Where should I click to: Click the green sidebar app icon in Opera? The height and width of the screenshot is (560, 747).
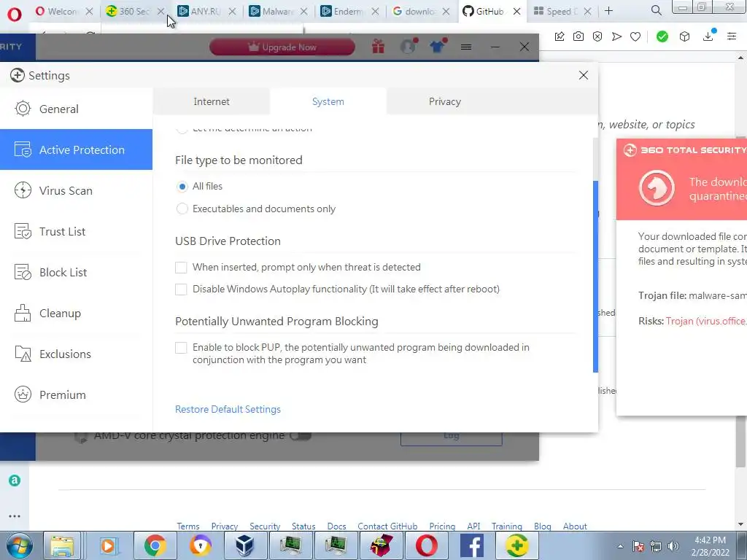(15, 481)
